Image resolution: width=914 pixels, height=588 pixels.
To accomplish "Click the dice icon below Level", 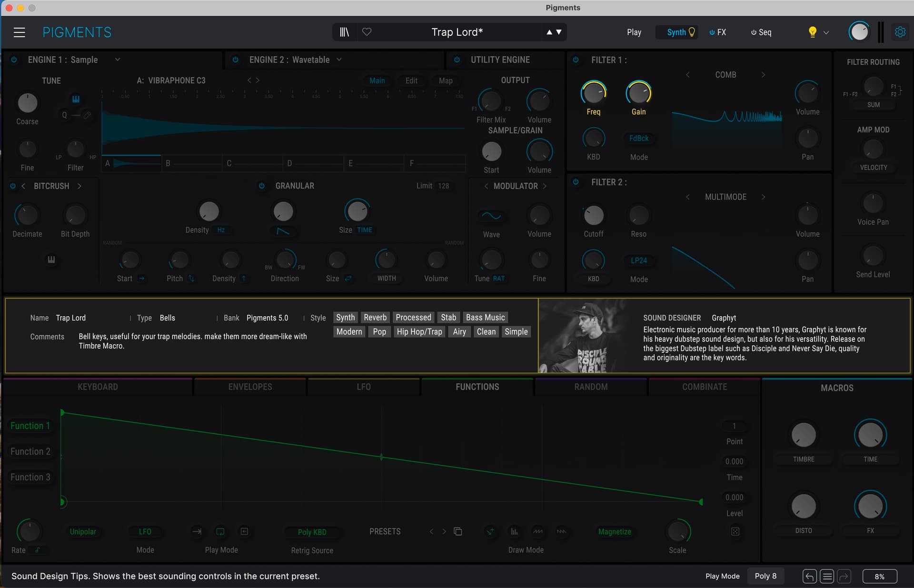I will tap(735, 531).
